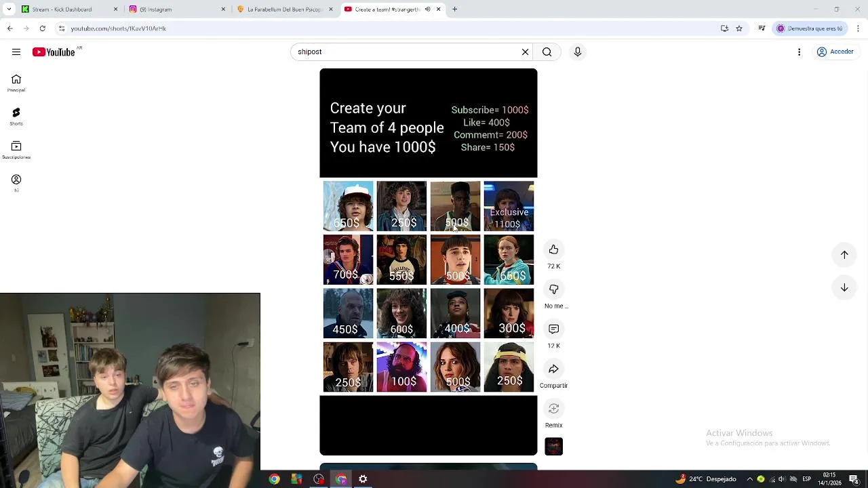Open the Remix option
The height and width of the screenshot is (488, 868).
pyautogui.click(x=553, y=409)
